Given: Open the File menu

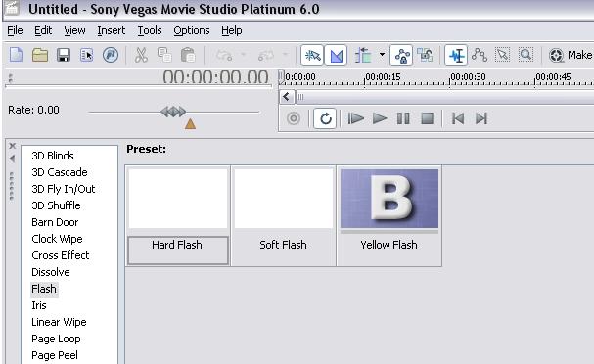Looking at the screenshot, I should click(15, 30).
